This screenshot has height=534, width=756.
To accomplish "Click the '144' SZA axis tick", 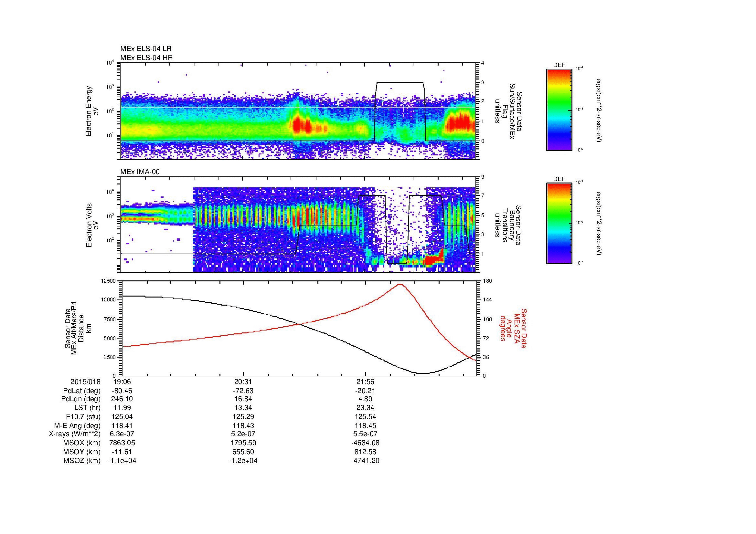I will [x=487, y=300].
